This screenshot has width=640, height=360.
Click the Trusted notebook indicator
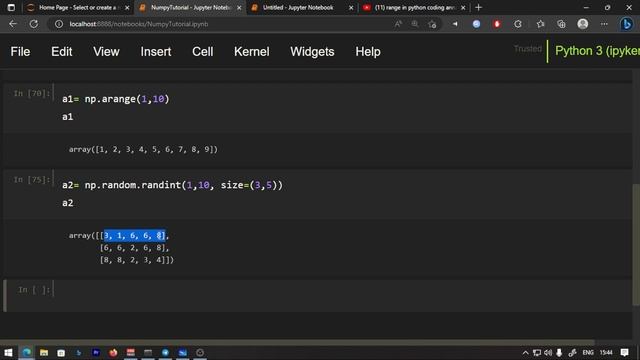[x=527, y=49]
